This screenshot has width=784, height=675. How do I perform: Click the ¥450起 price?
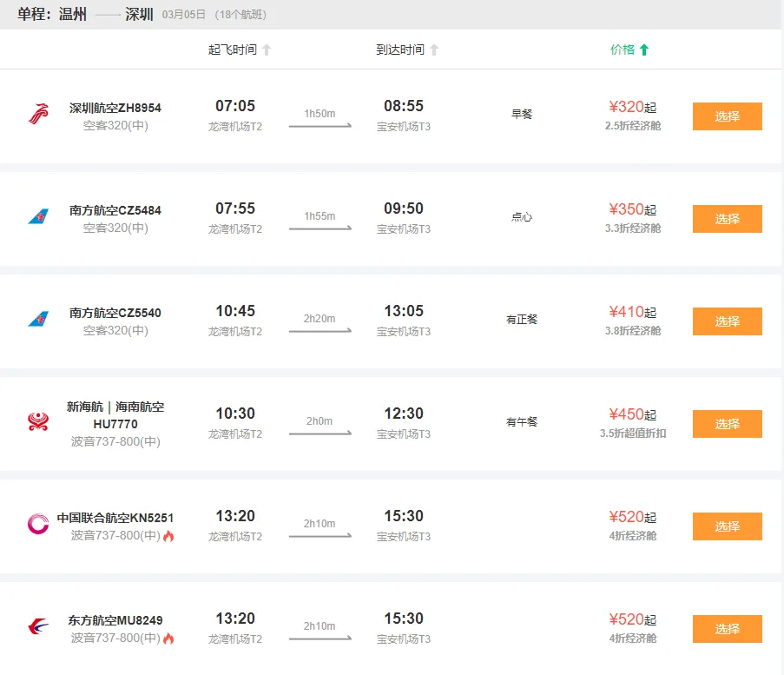[633, 414]
